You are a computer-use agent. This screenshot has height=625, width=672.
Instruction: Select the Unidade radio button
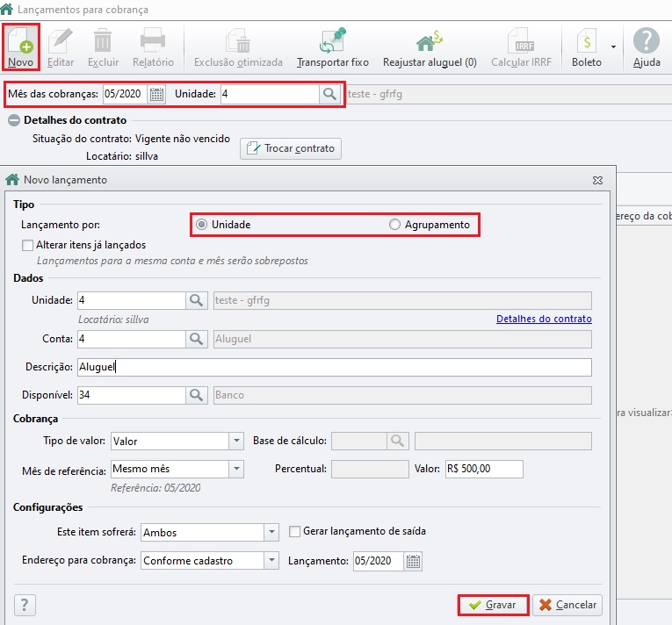click(x=201, y=225)
